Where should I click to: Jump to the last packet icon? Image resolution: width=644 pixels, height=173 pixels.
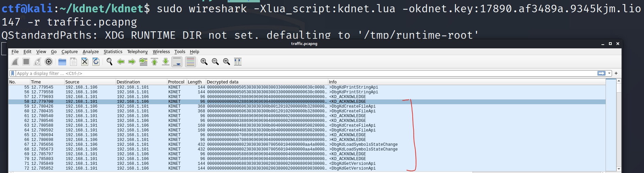166,62
